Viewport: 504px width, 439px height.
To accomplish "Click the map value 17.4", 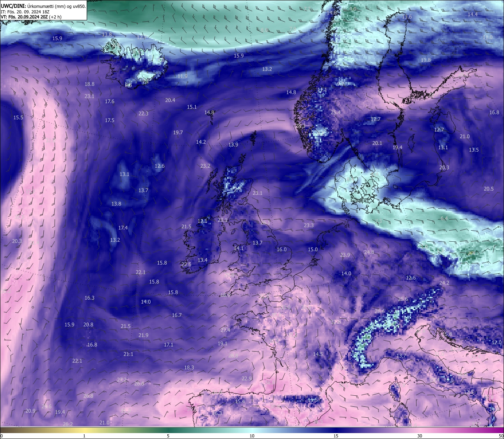I will pyautogui.click(x=123, y=228).
